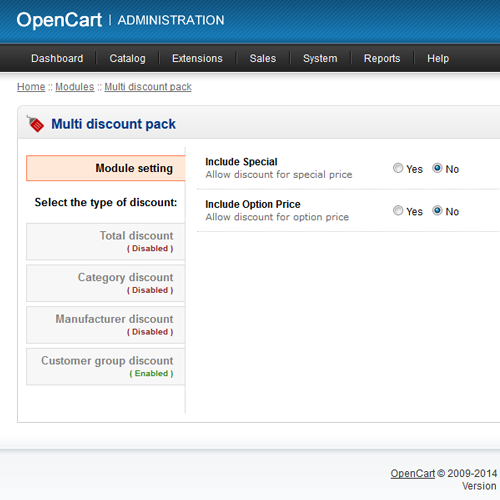
Task: Click the Version text in footer
Action: click(x=479, y=486)
